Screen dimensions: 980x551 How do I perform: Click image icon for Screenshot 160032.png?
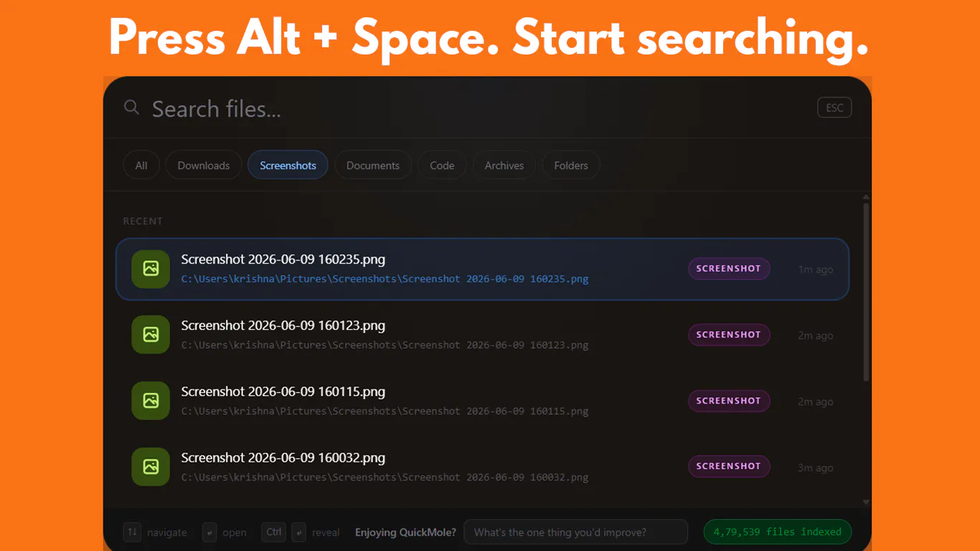click(151, 466)
